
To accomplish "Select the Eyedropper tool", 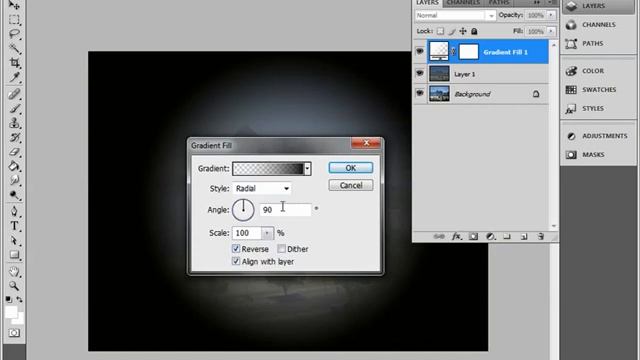I will pos(14,77).
